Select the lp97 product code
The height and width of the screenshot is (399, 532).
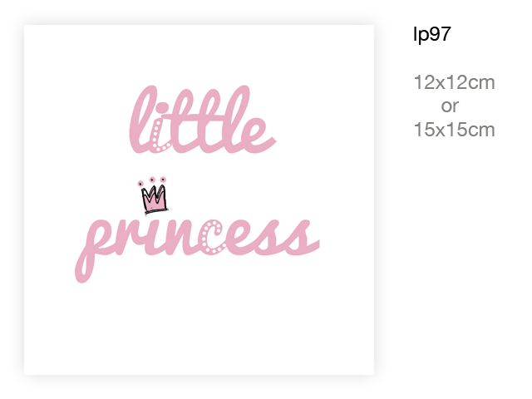[432, 34]
